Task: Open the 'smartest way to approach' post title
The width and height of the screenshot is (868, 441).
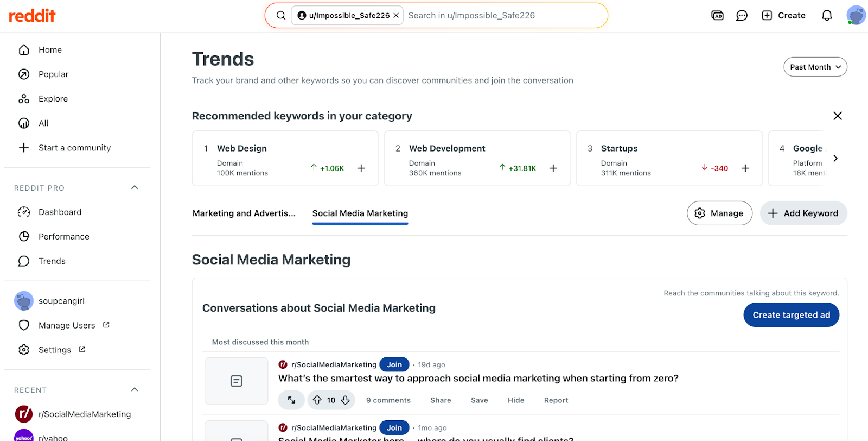Action: click(x=478, y=378)
